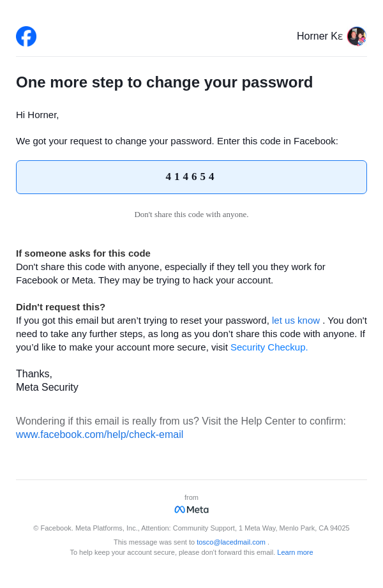Click the Facebook logo icon

[26, 36]
